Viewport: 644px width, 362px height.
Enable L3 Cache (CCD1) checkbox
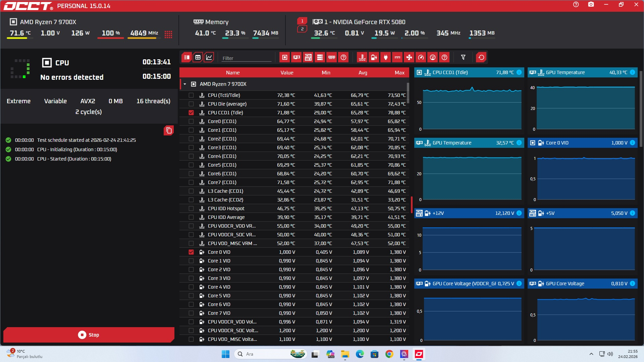click(191, 191)
